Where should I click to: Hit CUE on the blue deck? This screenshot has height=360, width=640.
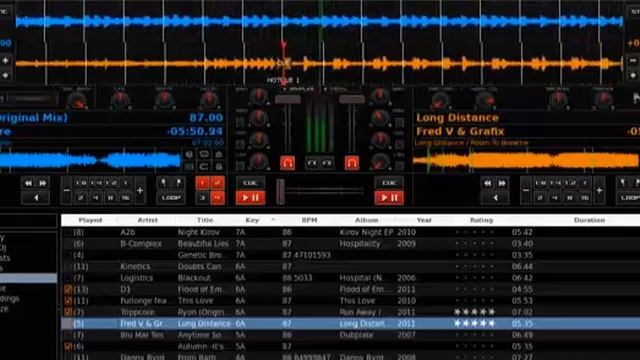tap(251, 183)
